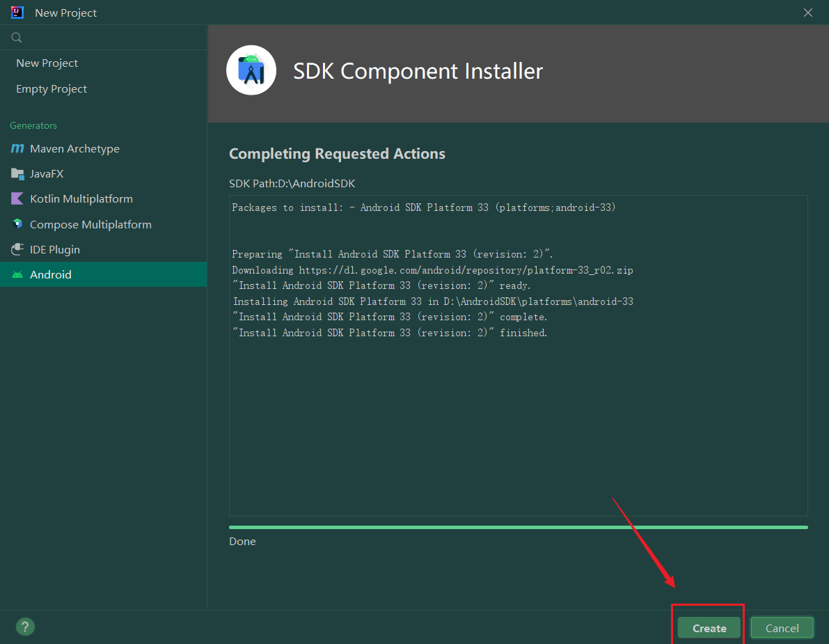
Task: Click the log line ending in 'finished.'
Action: [x=390, y=333]
